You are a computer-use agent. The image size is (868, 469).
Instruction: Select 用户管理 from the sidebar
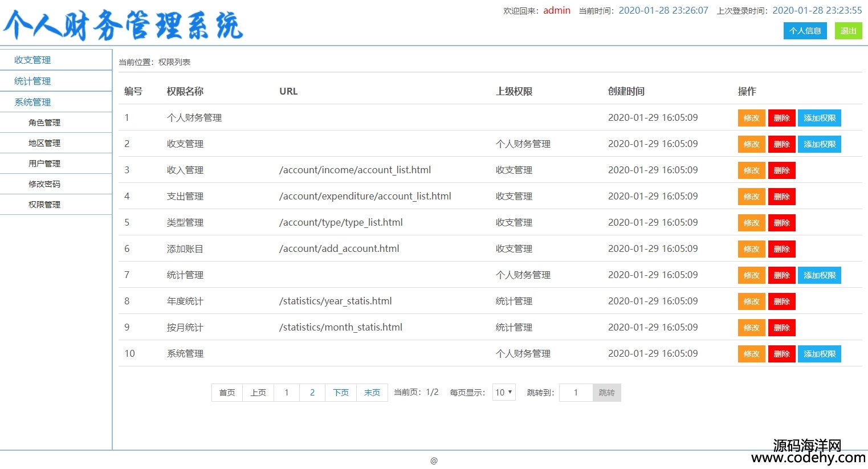(44, 164)
